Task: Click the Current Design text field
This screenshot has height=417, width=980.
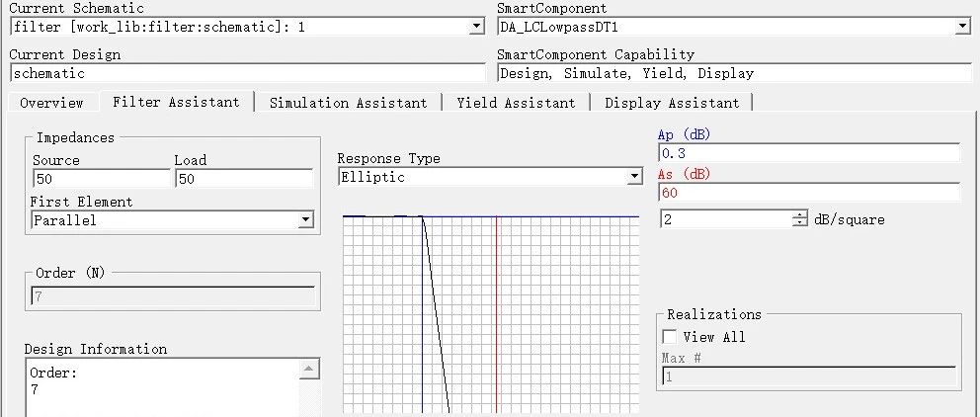Action: coord(247,73)
